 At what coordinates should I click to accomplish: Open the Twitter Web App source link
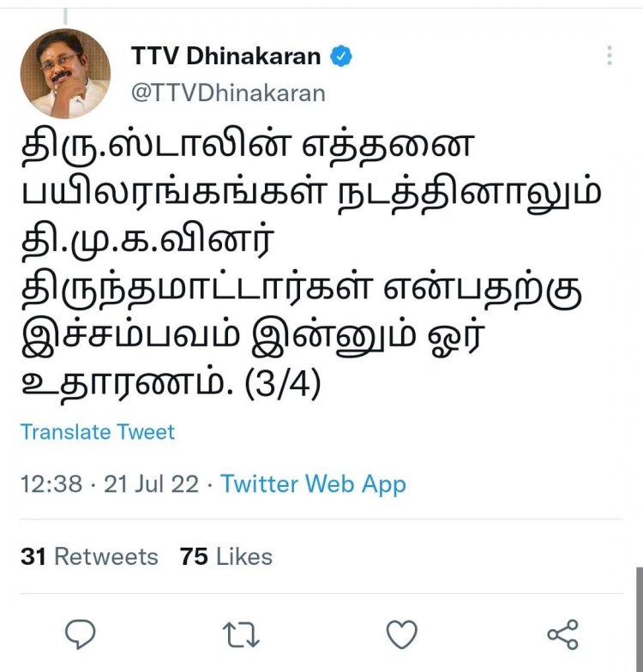313,484
